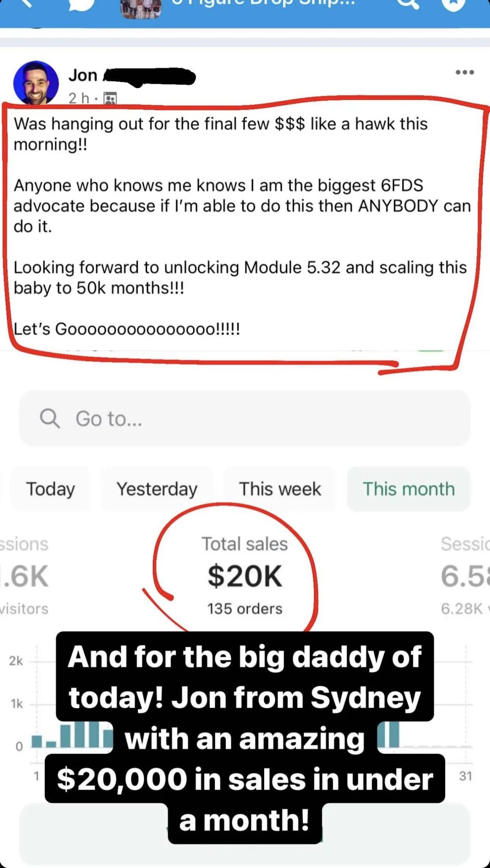The image size is (490, 868).
Task: Tap the shield badge icon in header
Action: [x=453, y=4]
